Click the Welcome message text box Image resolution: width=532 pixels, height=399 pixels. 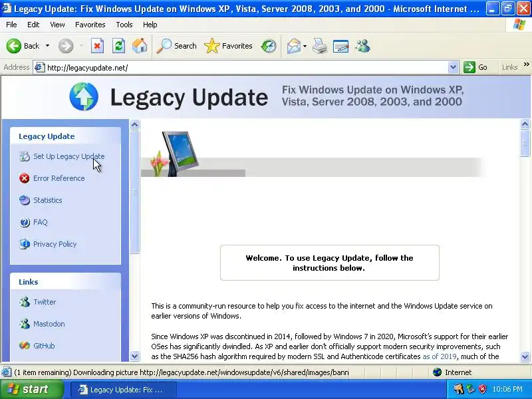click(329, 263)
